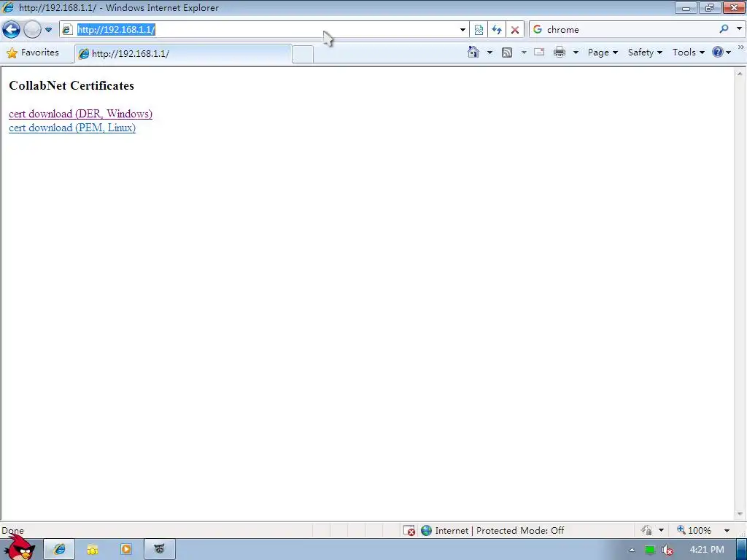Image resolution: width=747 pixels, height=560 pixels.
Task: Click the Forward navigation arrow button
Action: tap(32, 29)
